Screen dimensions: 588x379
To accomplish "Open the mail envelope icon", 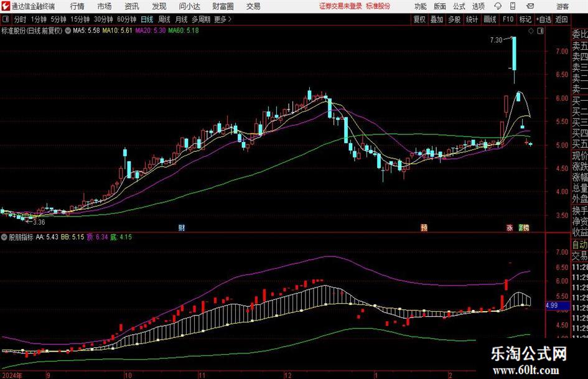I will click(530, 6).
